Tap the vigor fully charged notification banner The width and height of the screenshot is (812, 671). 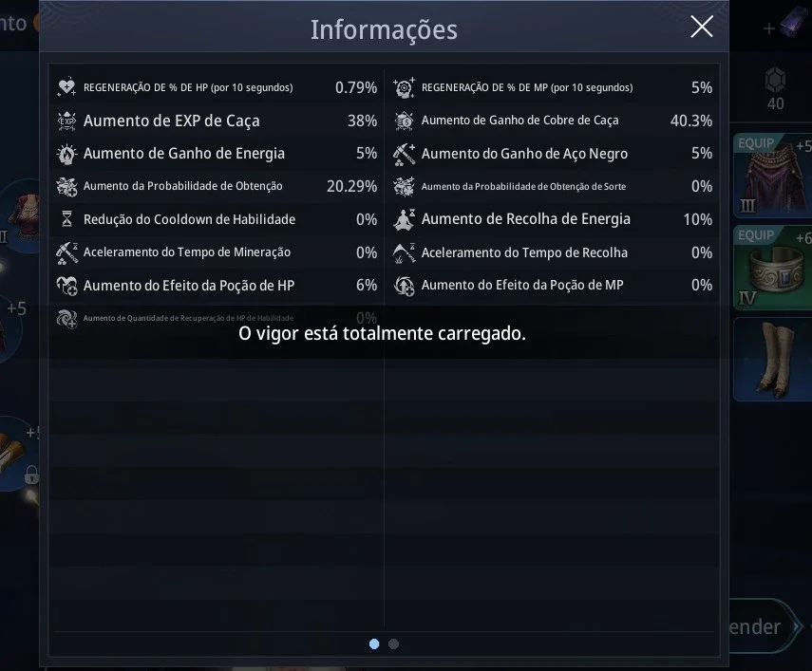382,333
